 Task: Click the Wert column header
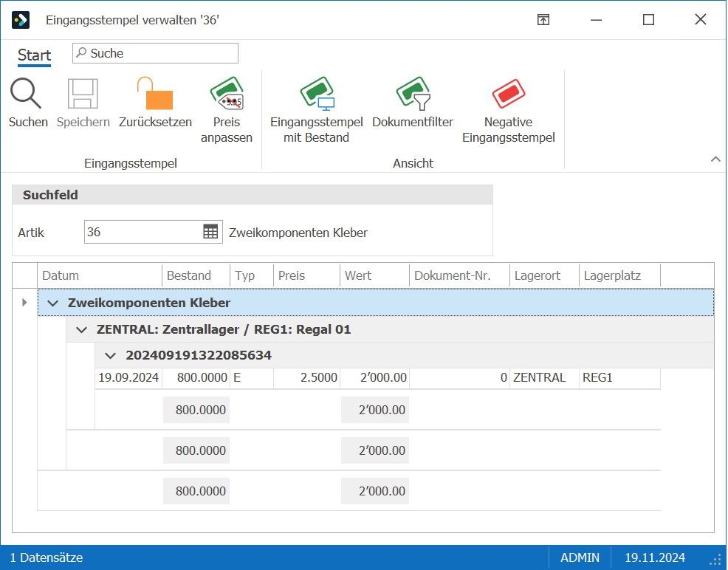(x=374, y=275)
